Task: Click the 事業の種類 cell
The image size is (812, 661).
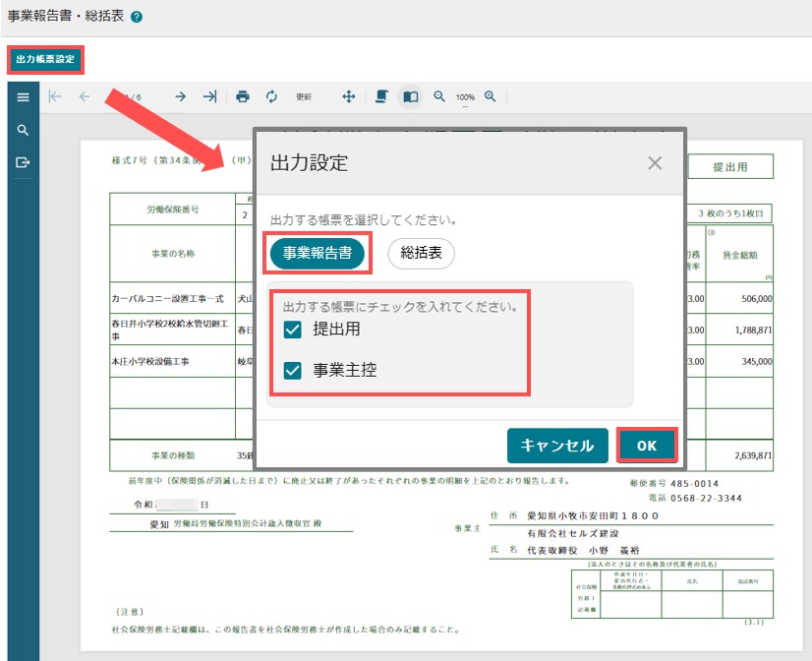Action: tap(172, 455)
